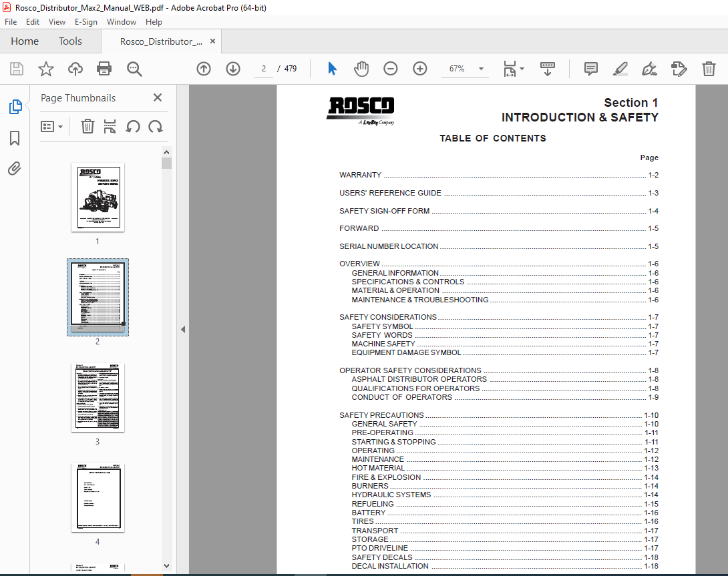728x576 pixels.
Task: Add document to starred favorites
Action: (x=45, y=69)
